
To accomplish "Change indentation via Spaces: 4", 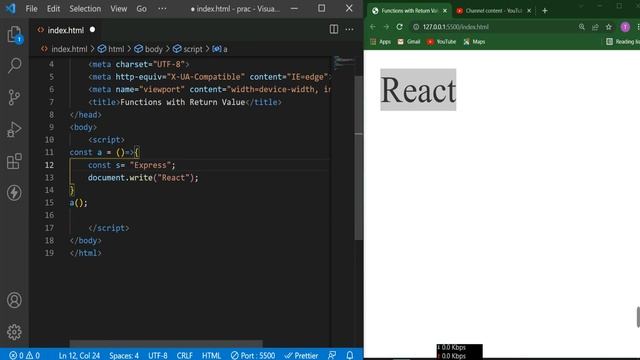I will (124, 355).
